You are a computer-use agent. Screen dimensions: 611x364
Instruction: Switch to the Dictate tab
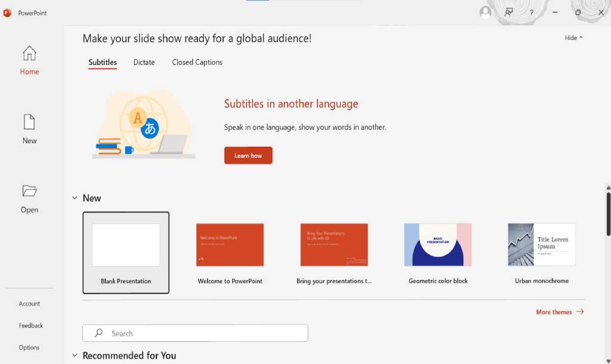[x=144, y=62]
